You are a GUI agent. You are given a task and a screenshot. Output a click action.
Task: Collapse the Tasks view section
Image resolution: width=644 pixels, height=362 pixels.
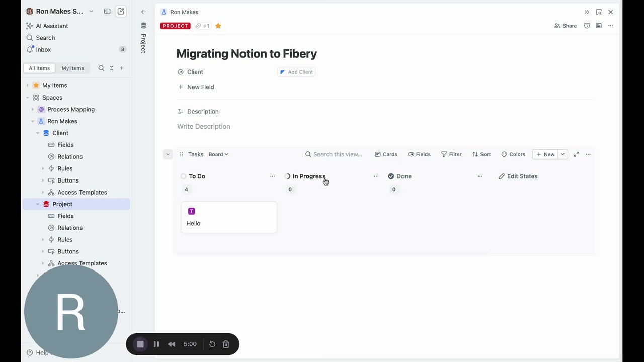[x=168, y=154]
